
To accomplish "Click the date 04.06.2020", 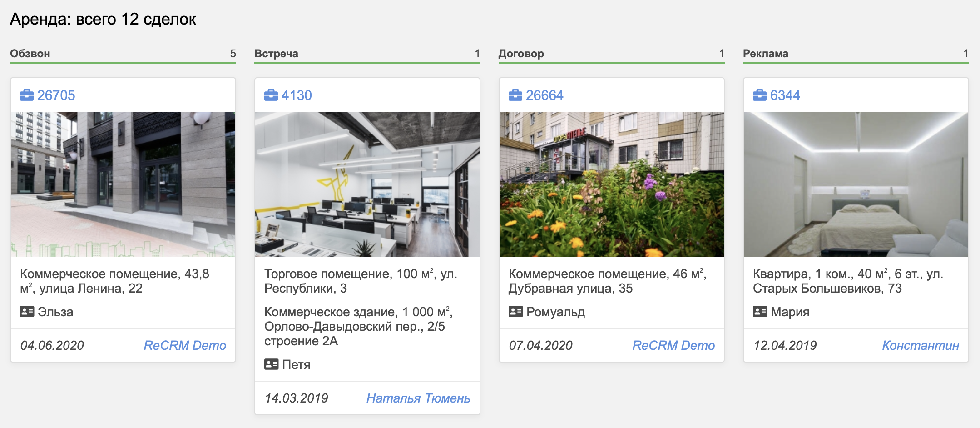I will pos(52,345).
